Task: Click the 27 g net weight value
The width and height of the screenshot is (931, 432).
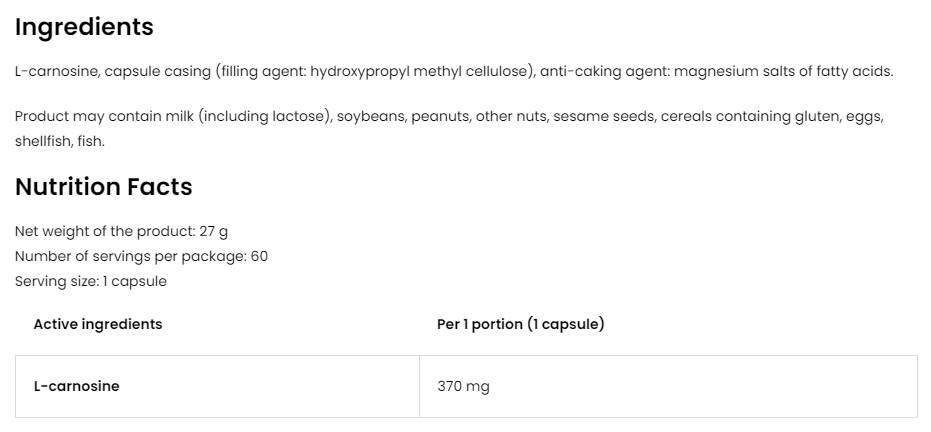Action: coord(213,231)
